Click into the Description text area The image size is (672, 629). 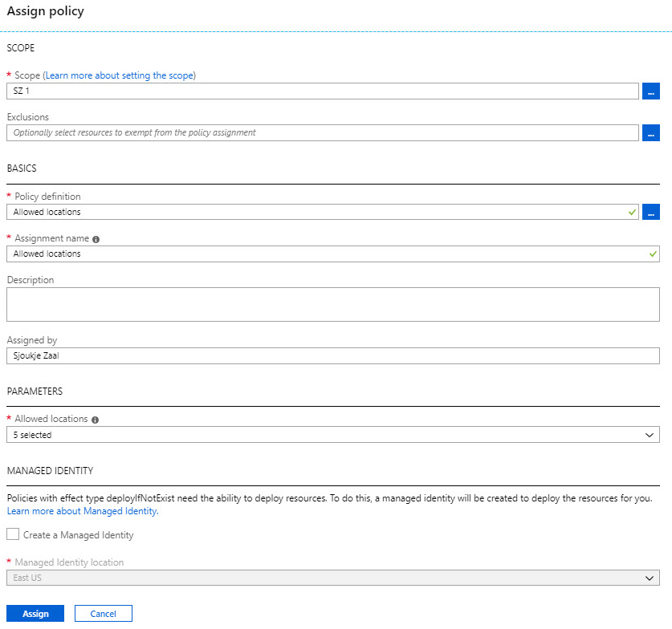(333, 304)
